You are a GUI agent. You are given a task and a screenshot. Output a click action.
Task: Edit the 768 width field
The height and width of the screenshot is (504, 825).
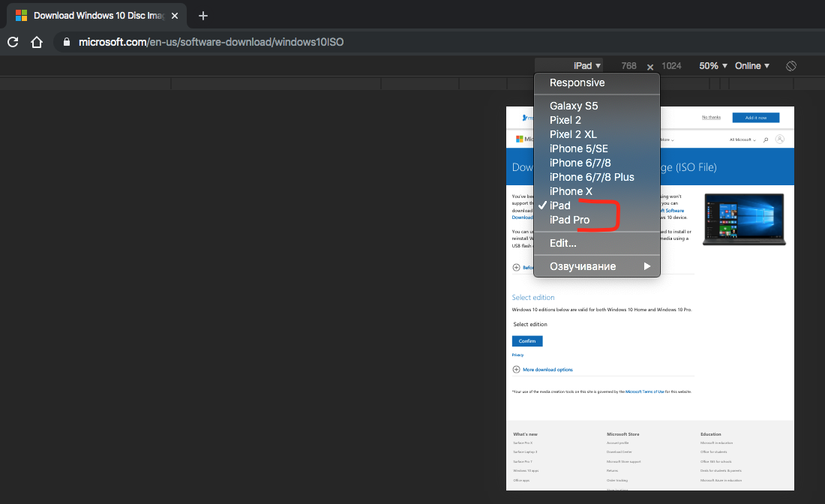pyautogui.click(x=628, y=66)
